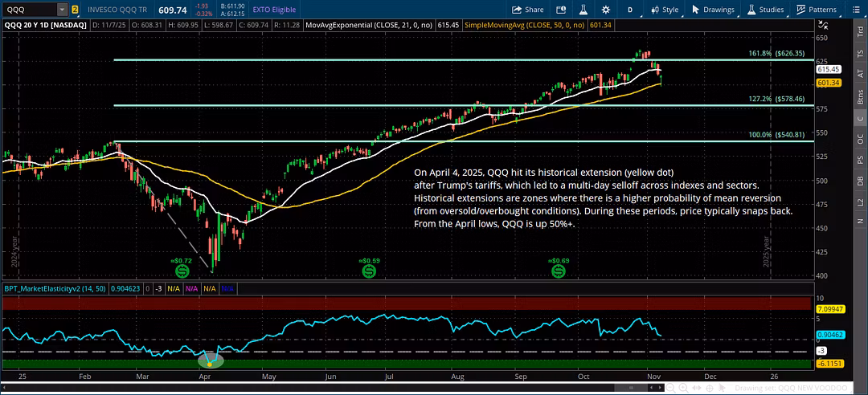
Task: Click the flask icon beside the gear
Action: 583,10
